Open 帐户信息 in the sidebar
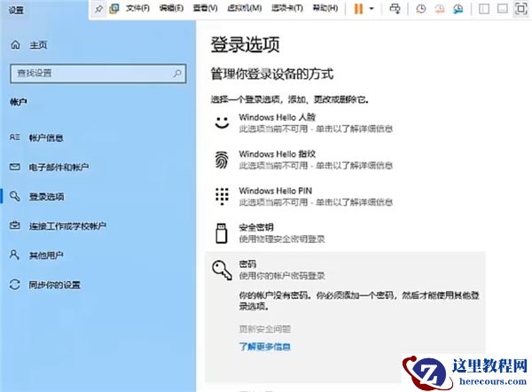The height and width of the screenshot is (392, 532). tap(46, 137)
